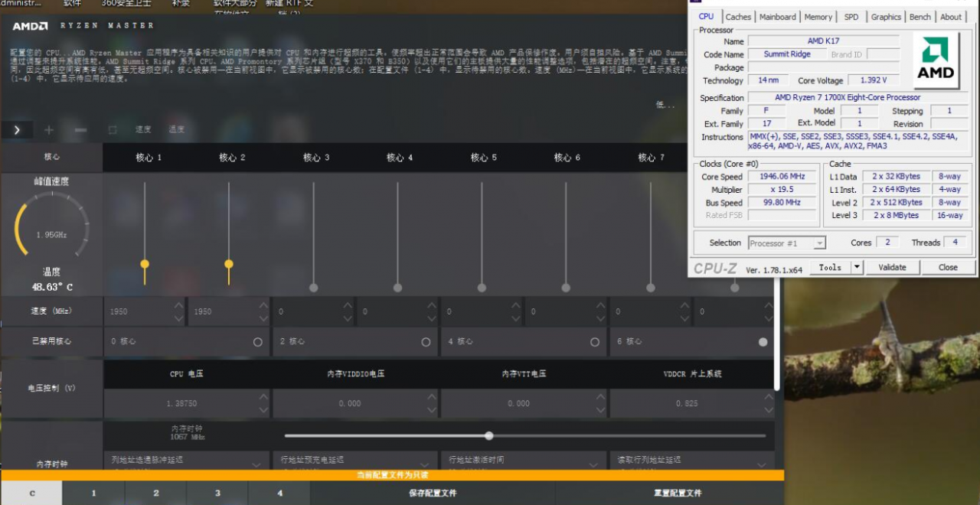Increase VDDCR 片上系统 voltage with up arrow
Screen dimensions: 980x505
(x=768, y=397)
